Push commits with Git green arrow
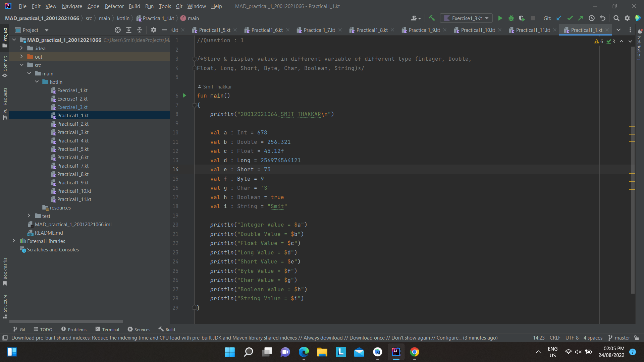Screen dimensions: 644x362 pyautogui.click(x=581, y=18)
